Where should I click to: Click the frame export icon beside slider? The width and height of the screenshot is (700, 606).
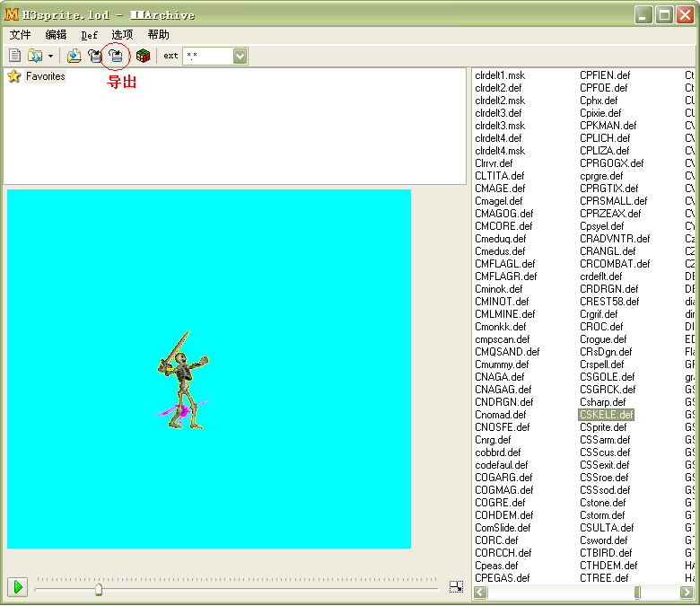point(456,587)
